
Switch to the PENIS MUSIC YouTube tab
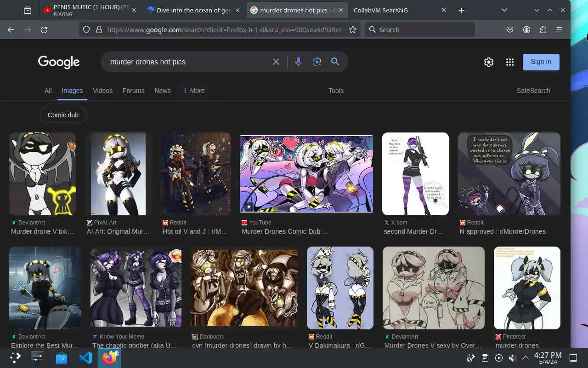pos(90,10)
